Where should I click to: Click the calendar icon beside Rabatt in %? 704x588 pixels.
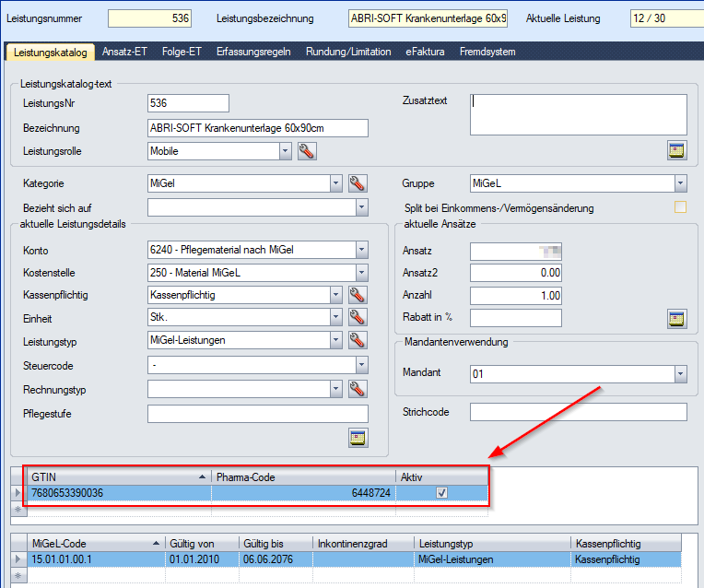[676, 319]
